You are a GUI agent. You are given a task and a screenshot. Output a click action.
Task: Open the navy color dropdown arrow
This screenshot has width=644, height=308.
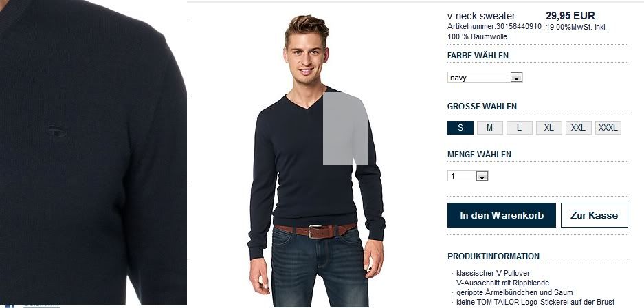pyautogui.click(x=516, y=77)
